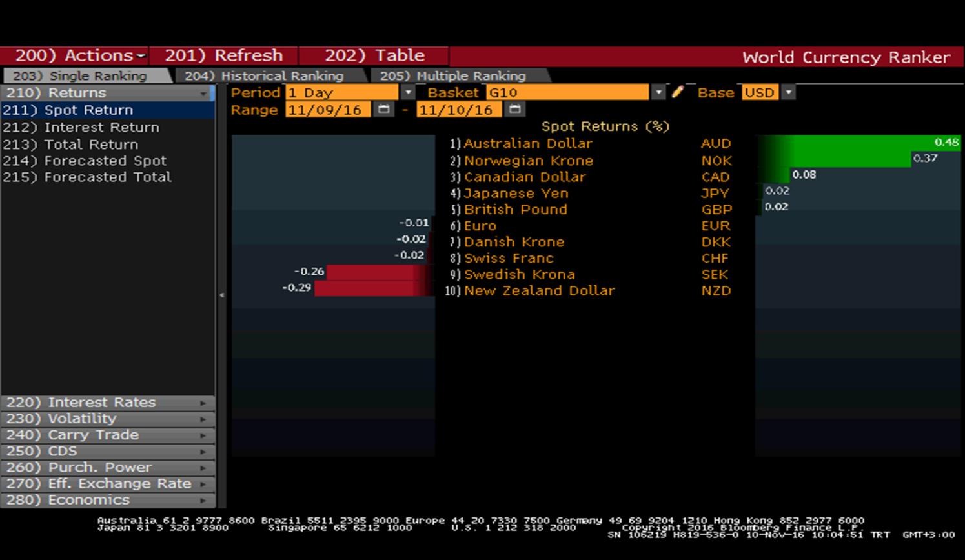The width and height of the screenshot is (965, 560).
Task: Click the Period field showing 1 Day
Action: pos(342,92)
